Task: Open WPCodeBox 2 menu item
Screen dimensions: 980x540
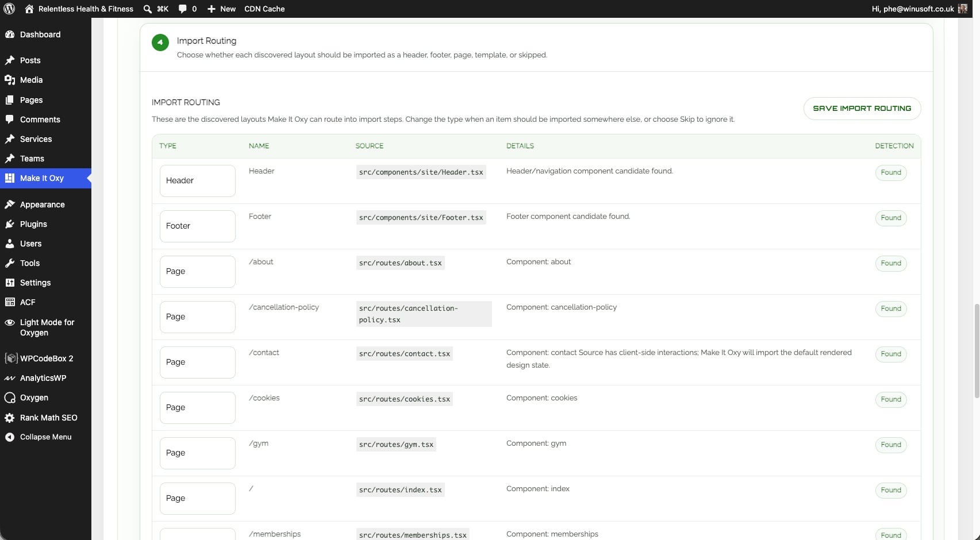Action: pyautogui.click(x=45, y=358)
